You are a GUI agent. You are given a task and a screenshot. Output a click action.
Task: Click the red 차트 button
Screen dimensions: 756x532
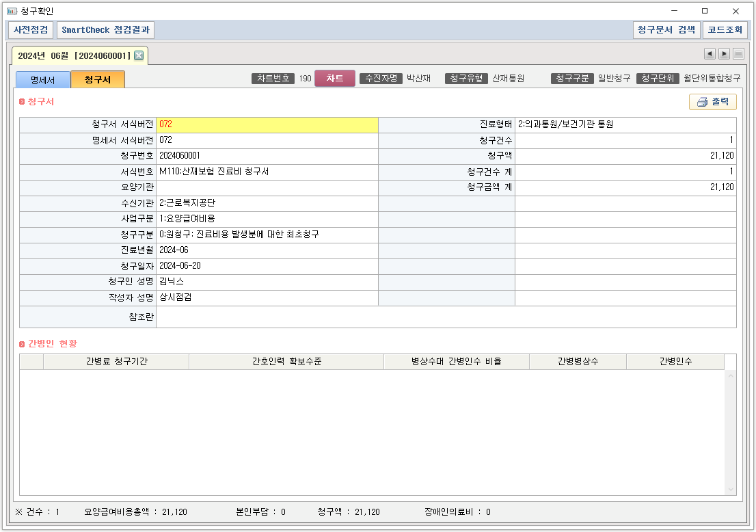(335, 79)
